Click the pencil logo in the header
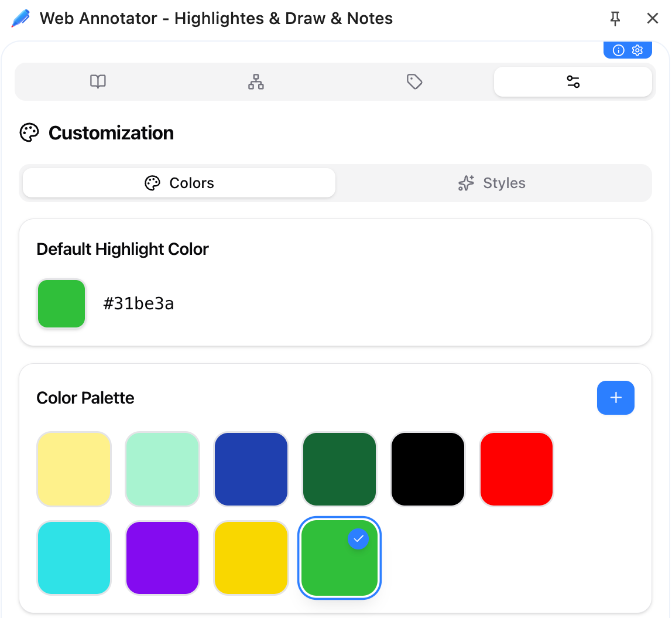 [19, 18]
